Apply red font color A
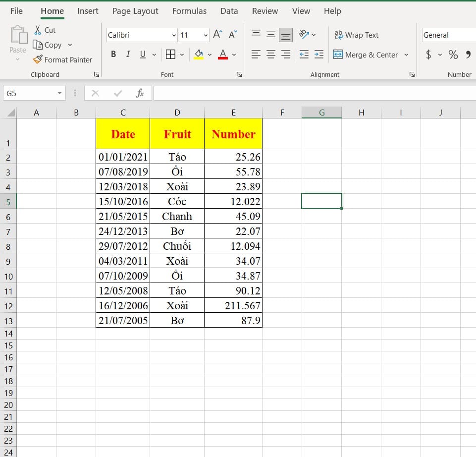 pyautogui.click(x=223, y=55)
